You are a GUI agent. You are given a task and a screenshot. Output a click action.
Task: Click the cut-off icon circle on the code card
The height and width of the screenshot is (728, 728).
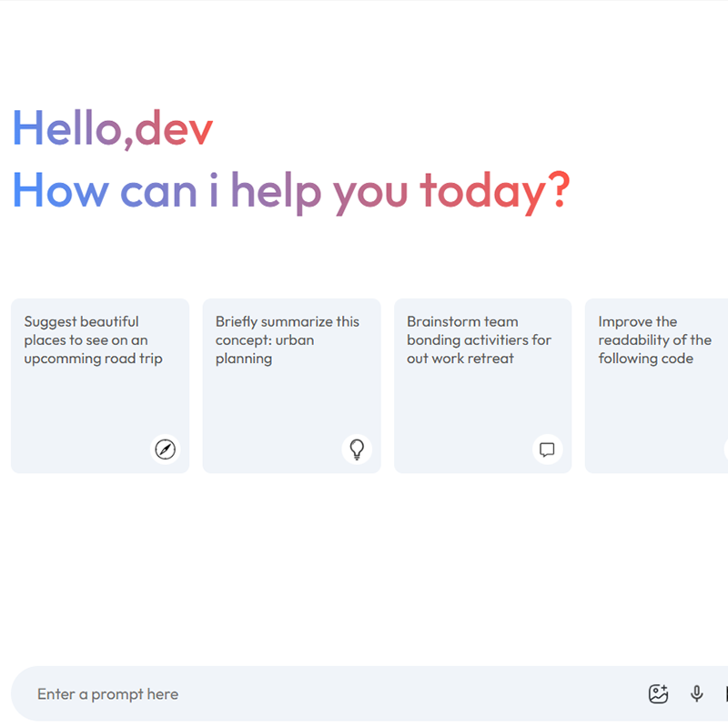tap(725, 450)
